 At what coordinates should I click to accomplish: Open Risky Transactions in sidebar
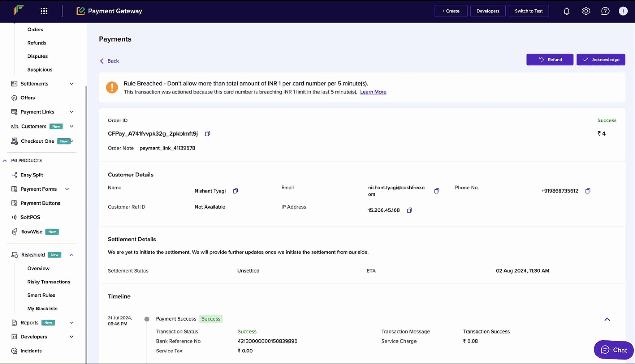(x=49, y=282)
